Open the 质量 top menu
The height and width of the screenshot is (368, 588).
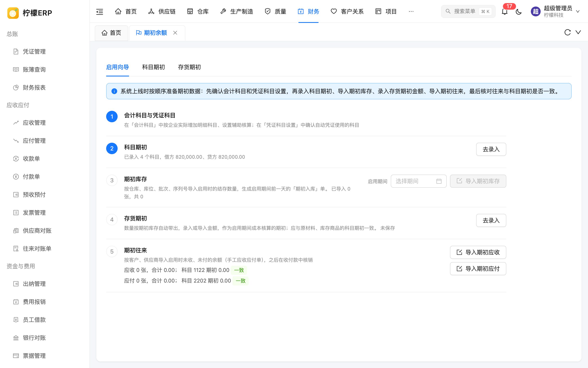coord(275,11)
